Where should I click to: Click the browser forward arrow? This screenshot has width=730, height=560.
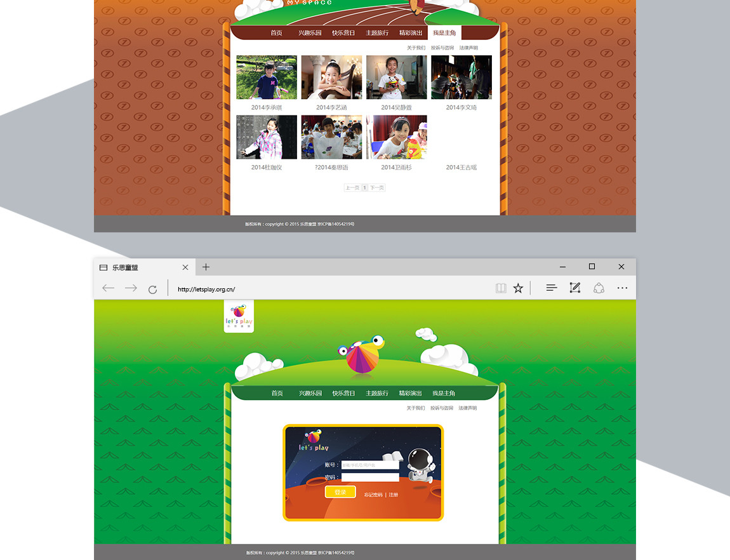(131, 288)
